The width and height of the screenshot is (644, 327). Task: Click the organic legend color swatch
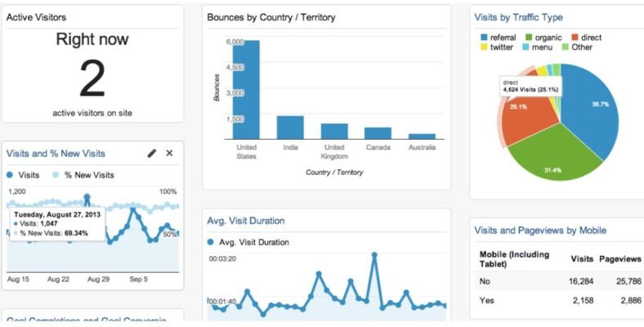529,38
